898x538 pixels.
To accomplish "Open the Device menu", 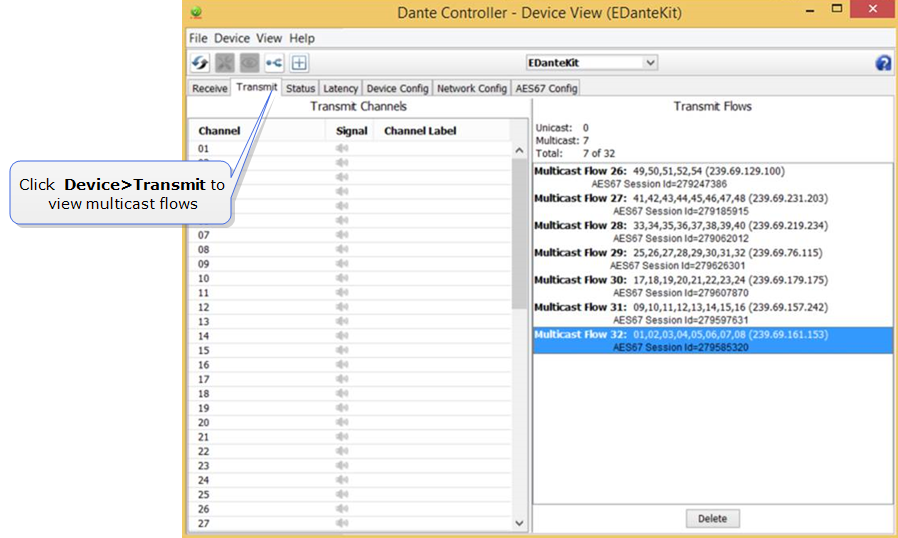I will click(232, 38).
